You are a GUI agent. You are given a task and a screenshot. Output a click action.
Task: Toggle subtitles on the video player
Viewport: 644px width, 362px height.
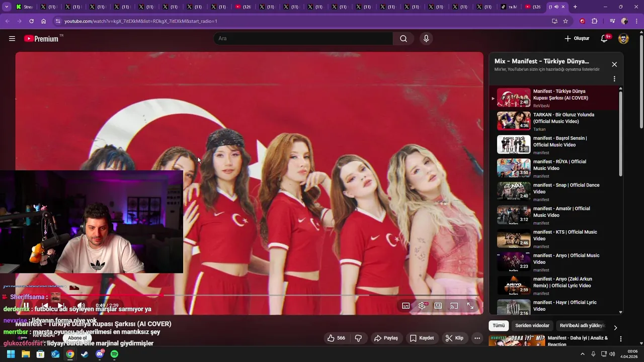[406, 306]
